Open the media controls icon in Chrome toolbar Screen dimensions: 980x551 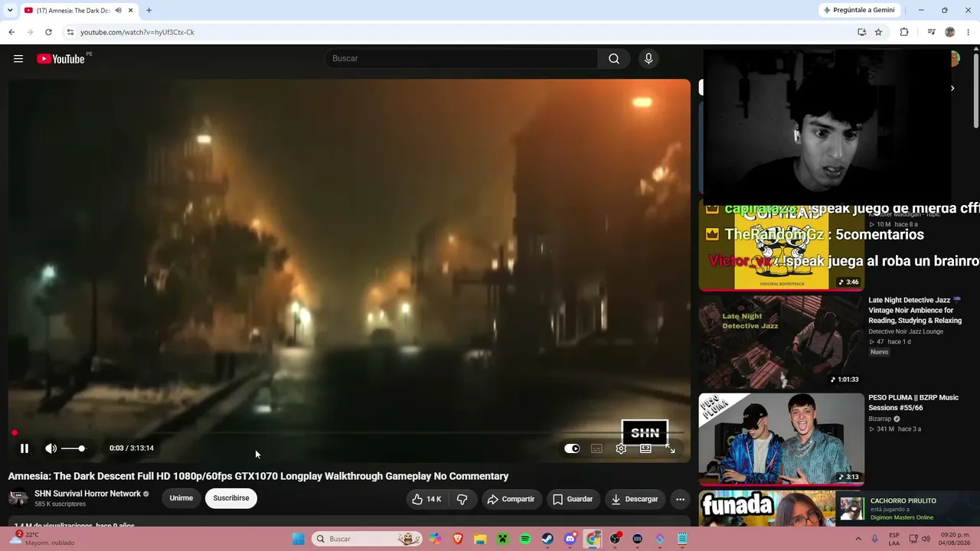pos(931,32)
